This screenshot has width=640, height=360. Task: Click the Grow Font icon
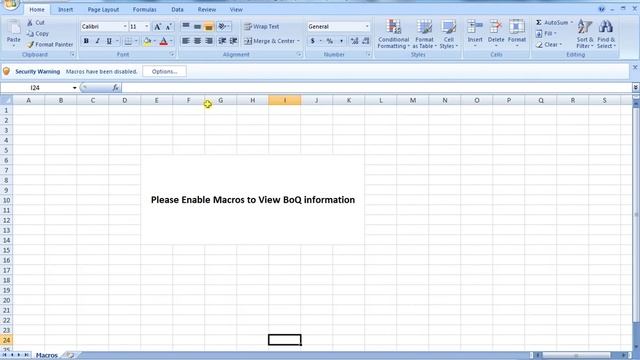coord(157,27)
